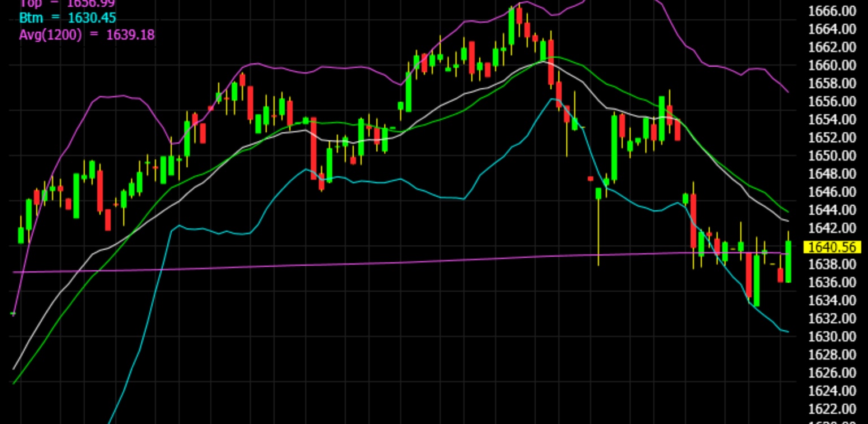Click the 1654.00 price axis label
This screenshot has height=424, width=868.
pyautogui.click(x=832, y=119)
